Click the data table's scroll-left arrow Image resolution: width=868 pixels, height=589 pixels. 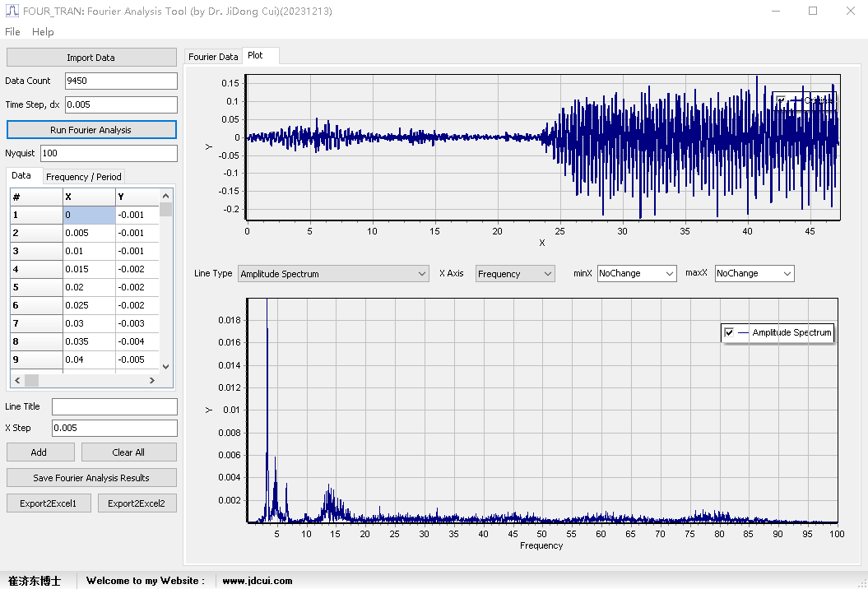click(17, 380)
